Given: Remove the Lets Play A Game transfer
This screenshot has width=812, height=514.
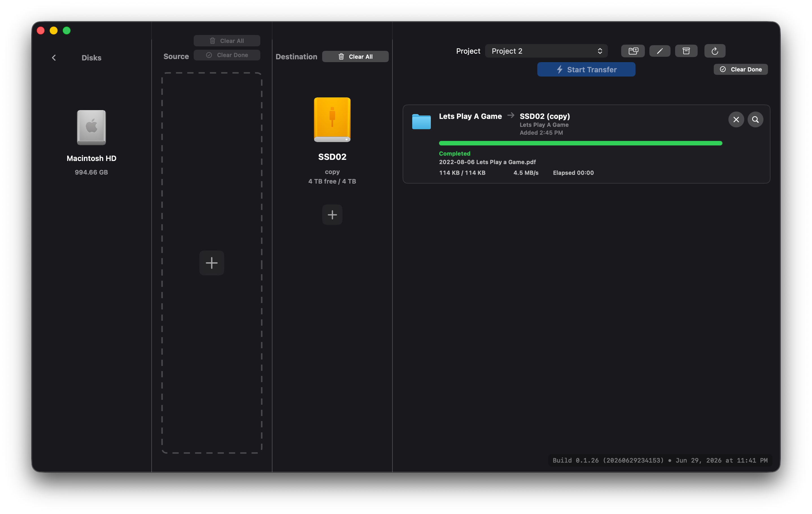Looking at the screenshot, I should tap(736, 119).
